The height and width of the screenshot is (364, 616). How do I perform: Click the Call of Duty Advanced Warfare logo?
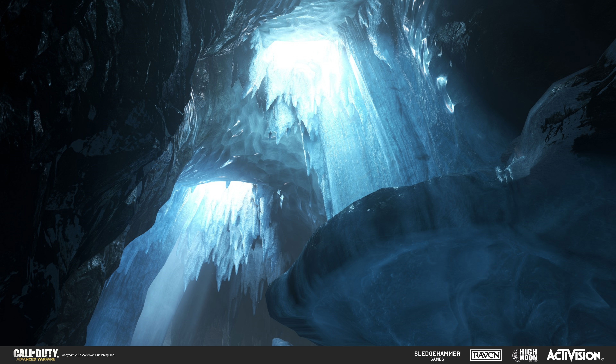click(x=36, y=355)
